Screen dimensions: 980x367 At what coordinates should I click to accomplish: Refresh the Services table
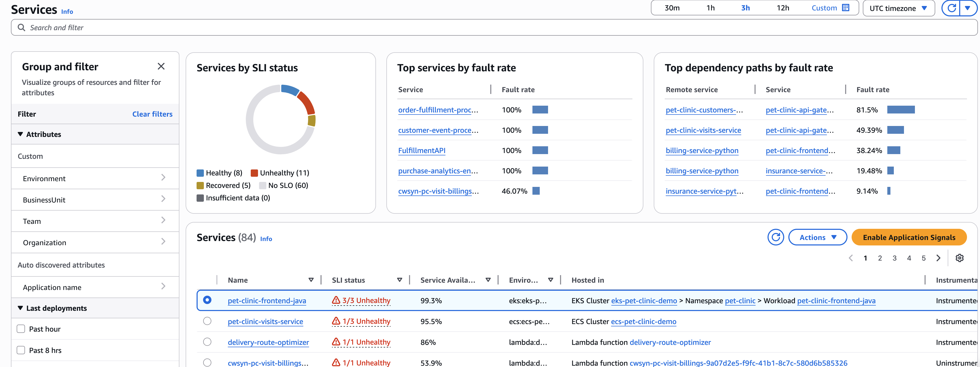point(776,237)
